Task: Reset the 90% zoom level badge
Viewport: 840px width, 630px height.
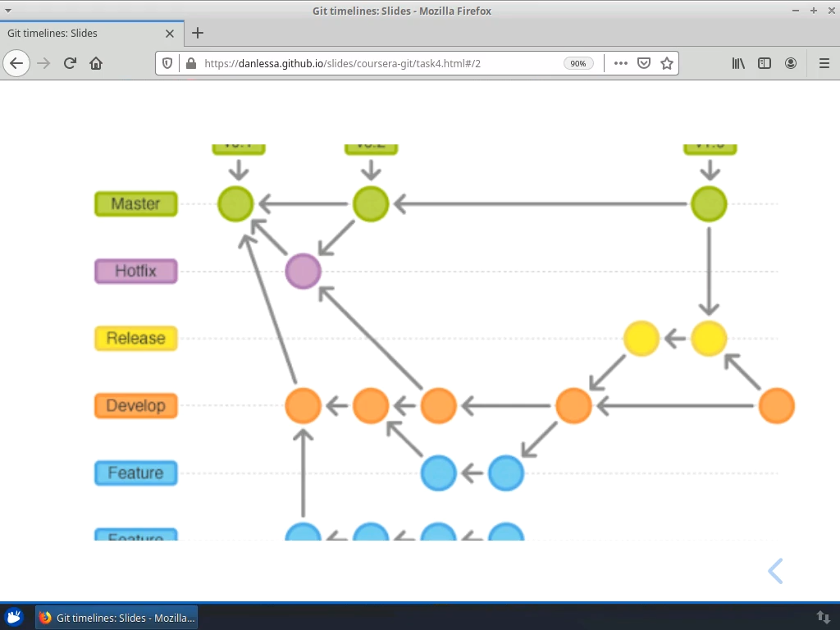Action: click(578, 63)
